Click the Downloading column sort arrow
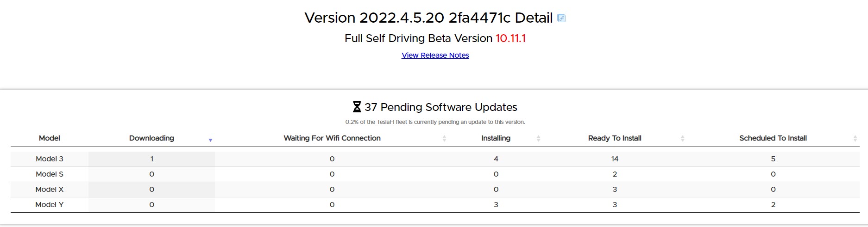The image size is (868, 227). [x=210, y=140]
